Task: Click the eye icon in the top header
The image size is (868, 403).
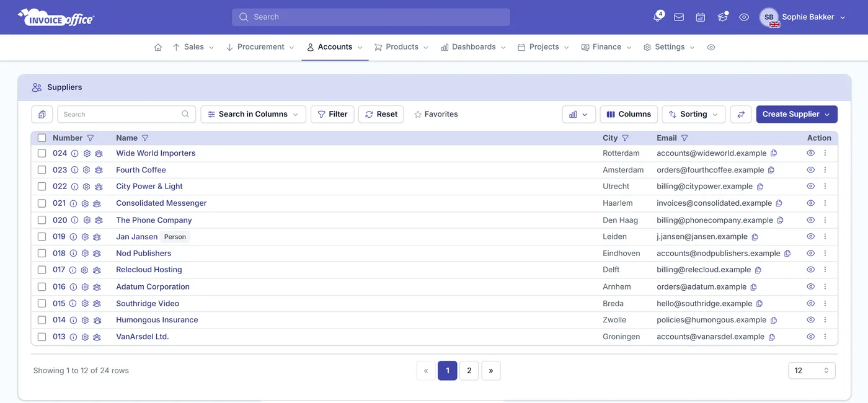Action: point(744,17)
